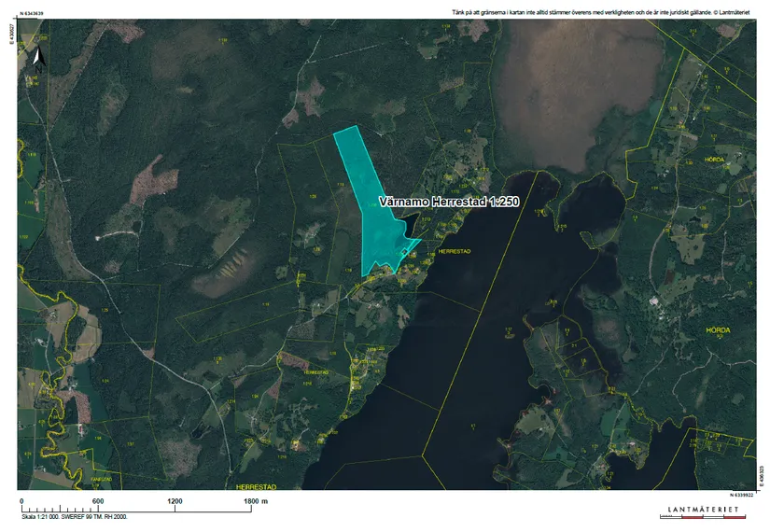Click the HERRESTAD label below the cyan parcel
Viewport: 770px width, 532px height.
(x=454, y=252)
